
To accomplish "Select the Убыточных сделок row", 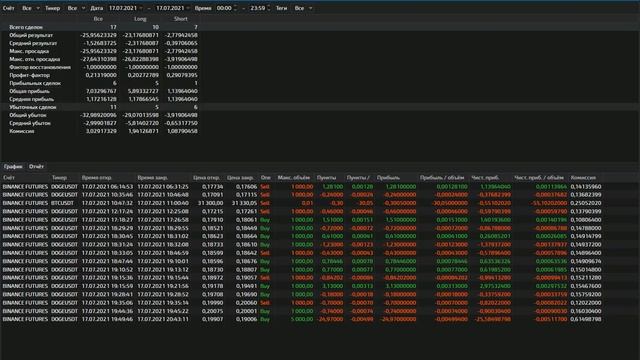I will click(100, 107).
